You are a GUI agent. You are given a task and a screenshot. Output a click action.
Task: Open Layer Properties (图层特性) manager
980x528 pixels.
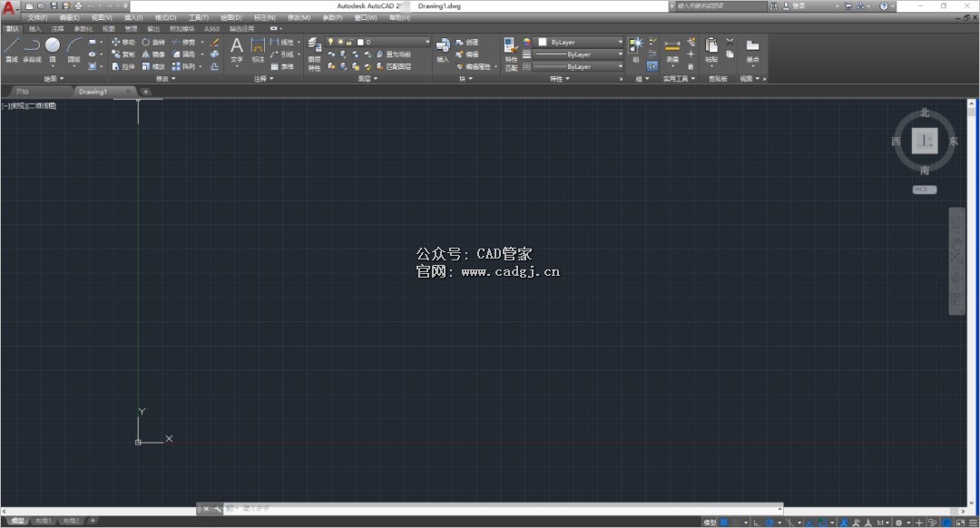click(x=314, y=54)
